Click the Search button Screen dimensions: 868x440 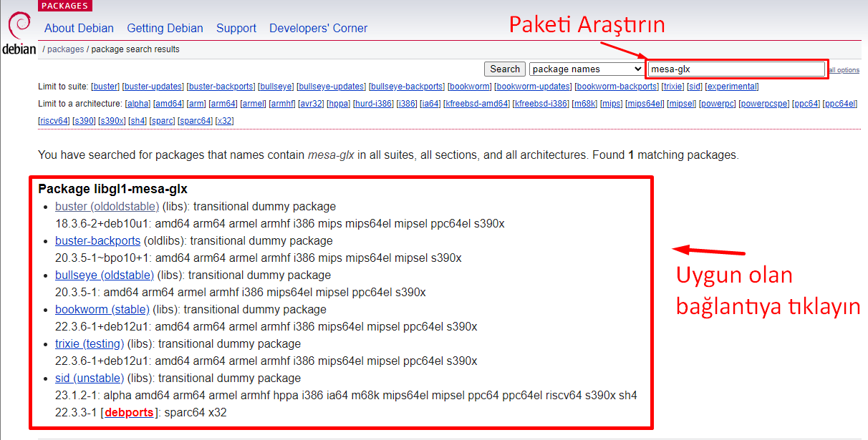click(x=505, y=69)
